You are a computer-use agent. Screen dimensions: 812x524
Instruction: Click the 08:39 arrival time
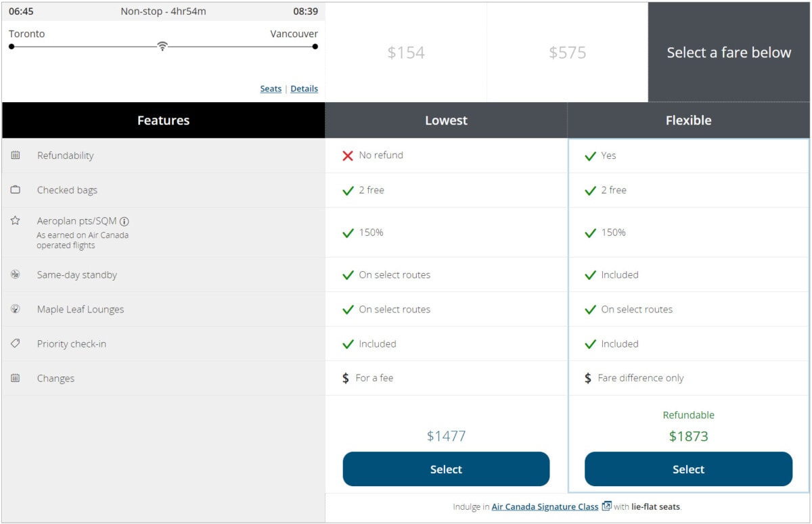click(305, 11)
